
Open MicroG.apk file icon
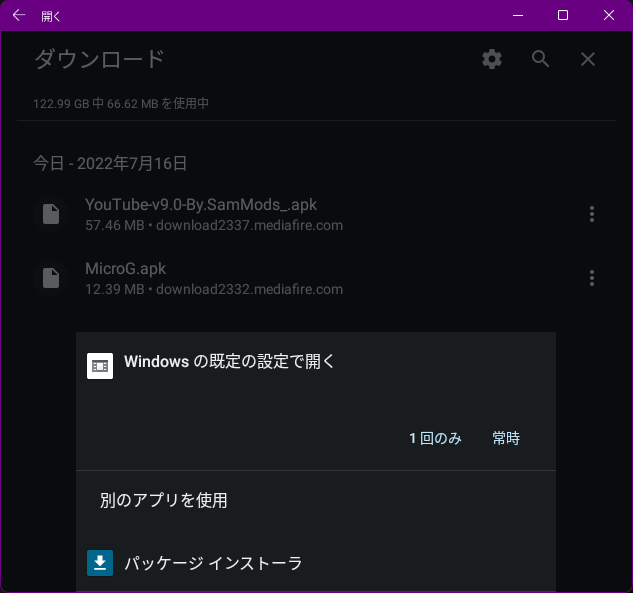point(51,278)
